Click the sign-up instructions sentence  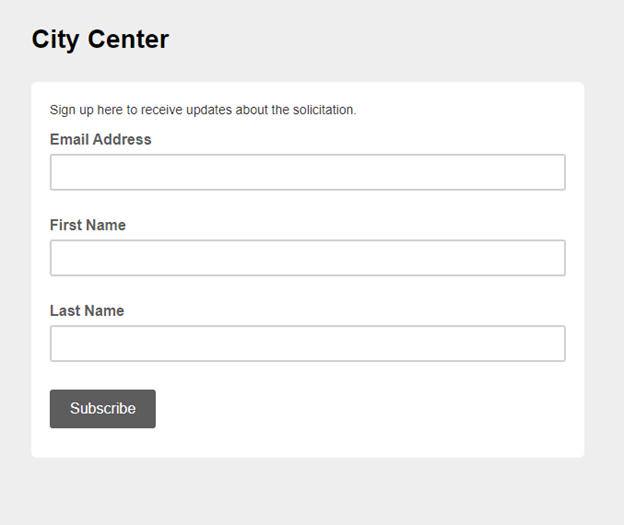click(203, 110)
